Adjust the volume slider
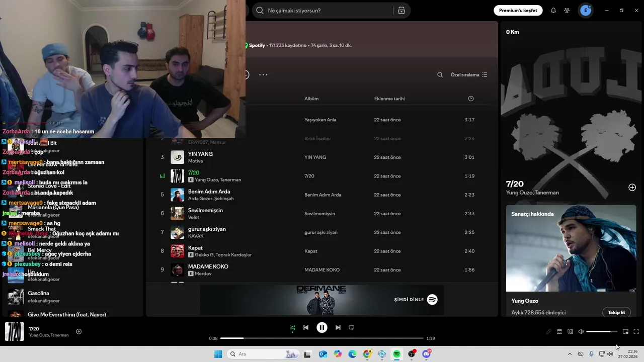 pyautogui.click(x=602, y=331)
